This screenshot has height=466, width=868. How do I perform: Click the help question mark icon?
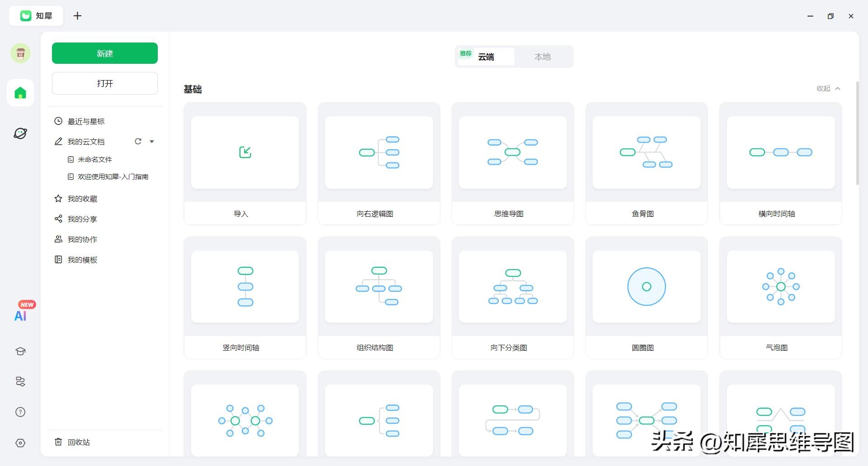(x=20, y=412)
